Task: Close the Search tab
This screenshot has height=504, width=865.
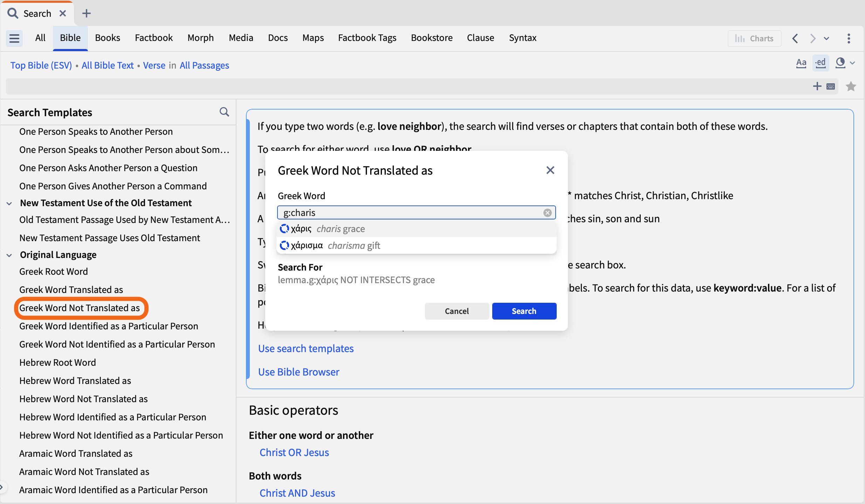Action: point(63,13)
